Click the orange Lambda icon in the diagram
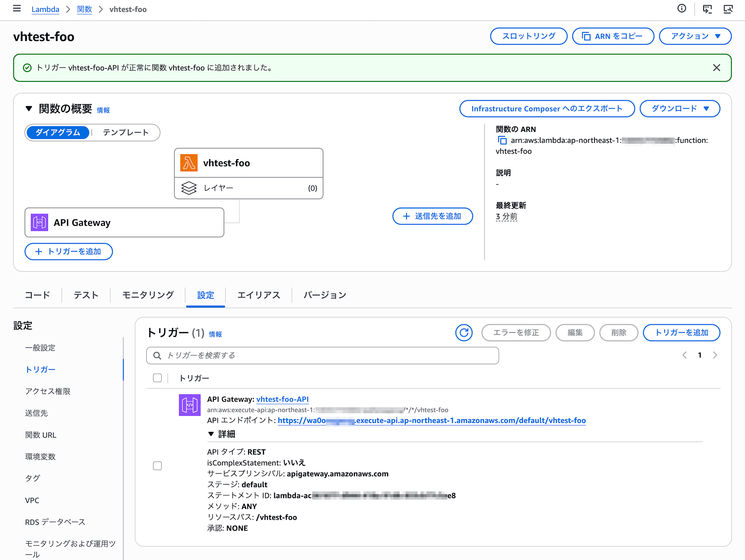 coord(189,163)
